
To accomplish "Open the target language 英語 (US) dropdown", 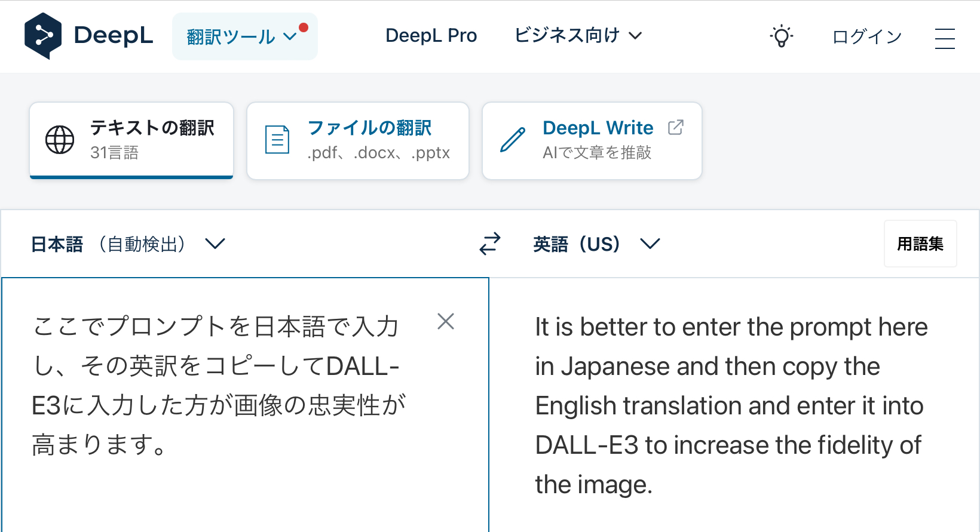I will pyautogui.click(x=596, y=244).
